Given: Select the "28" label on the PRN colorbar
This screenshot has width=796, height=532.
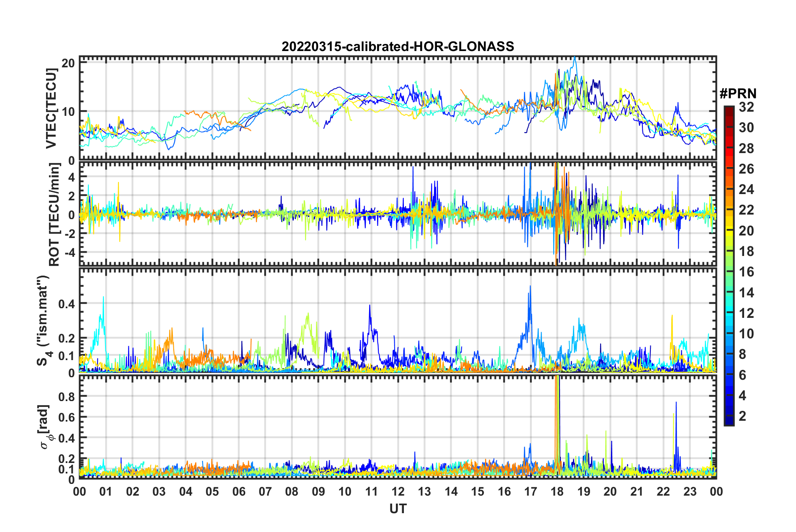Looking at the screenshot, I should pos(746,148).
